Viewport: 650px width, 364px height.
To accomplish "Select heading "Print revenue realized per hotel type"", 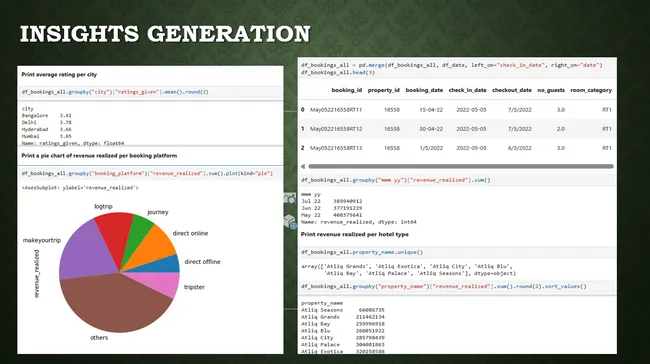I will coord(354,234).
